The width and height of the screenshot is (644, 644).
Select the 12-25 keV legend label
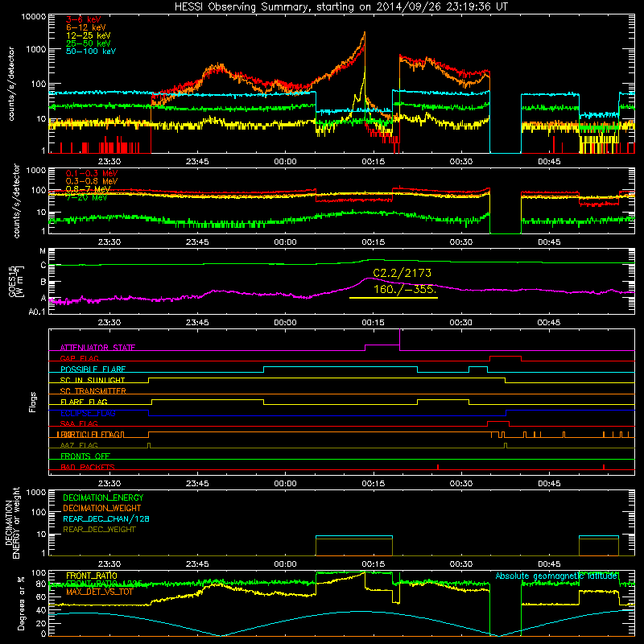click(x=89, y=35)
